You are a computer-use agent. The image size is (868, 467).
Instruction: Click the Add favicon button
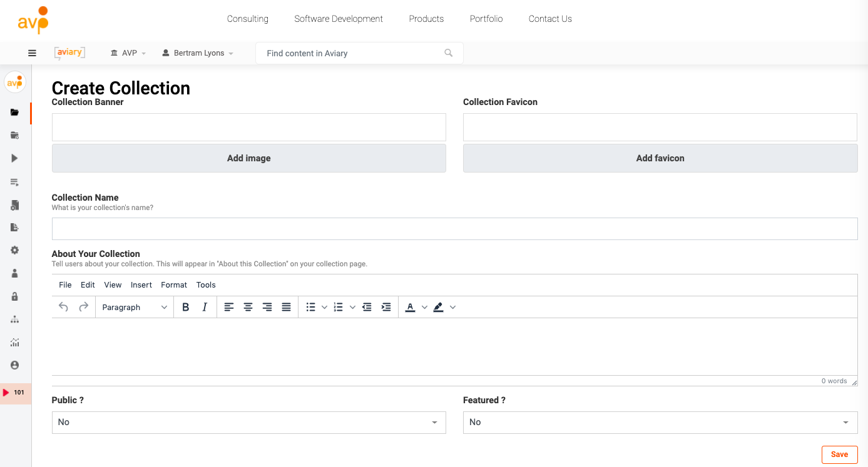660,158
